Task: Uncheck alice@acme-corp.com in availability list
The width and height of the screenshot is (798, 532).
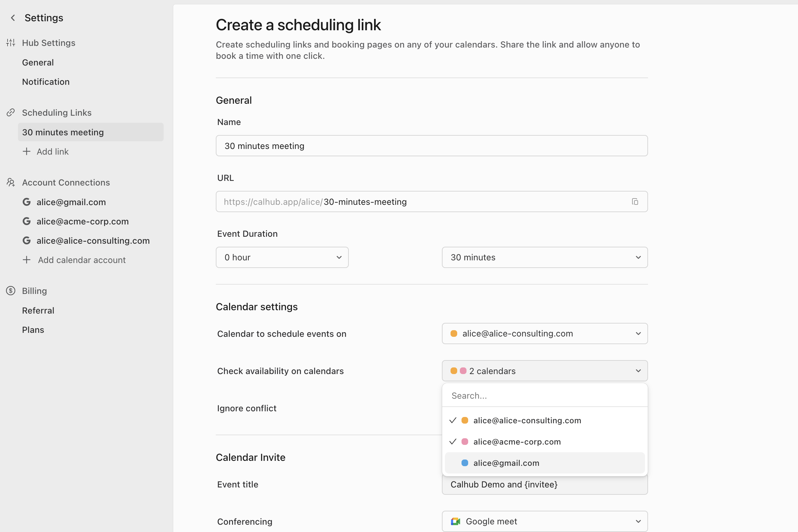Action: pos(517,442)
